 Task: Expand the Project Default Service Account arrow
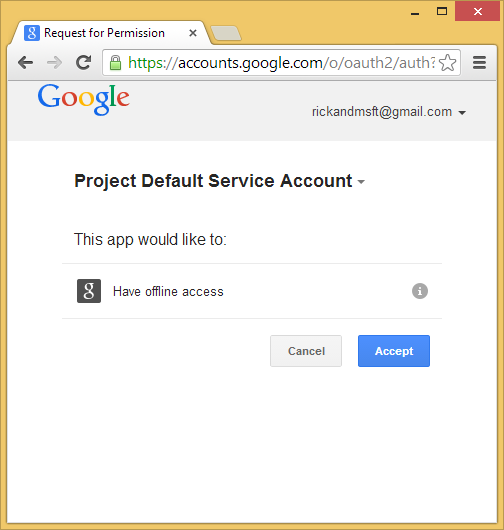pyautogui.click(x=361, y=182)
